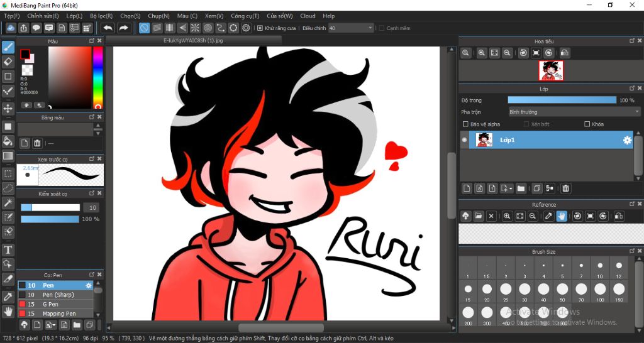This screenshot has width=644, height=343.
Task: Open the Pha trộn blending dropdown
Action: click(x=574, y=112)
